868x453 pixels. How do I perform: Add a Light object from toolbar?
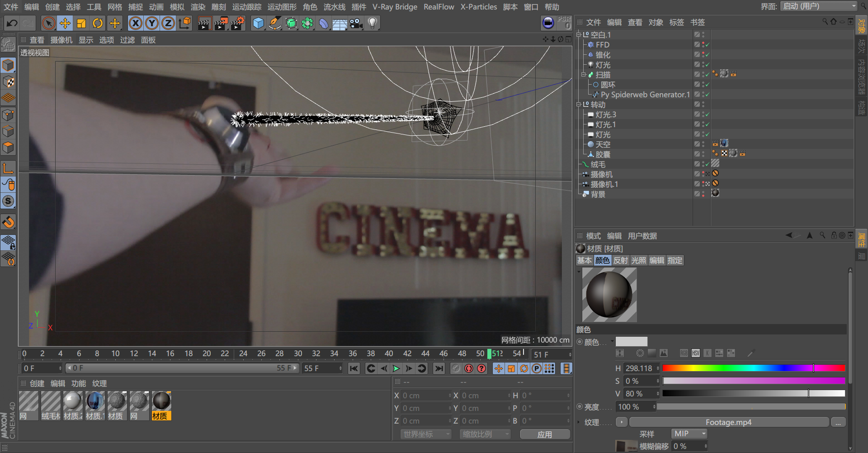(x=373, y=23)
